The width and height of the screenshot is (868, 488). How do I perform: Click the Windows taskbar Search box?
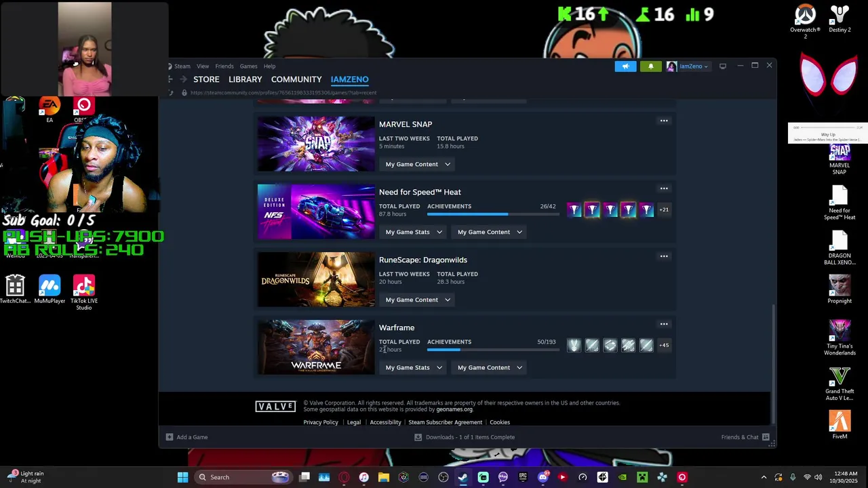(243, 477)
